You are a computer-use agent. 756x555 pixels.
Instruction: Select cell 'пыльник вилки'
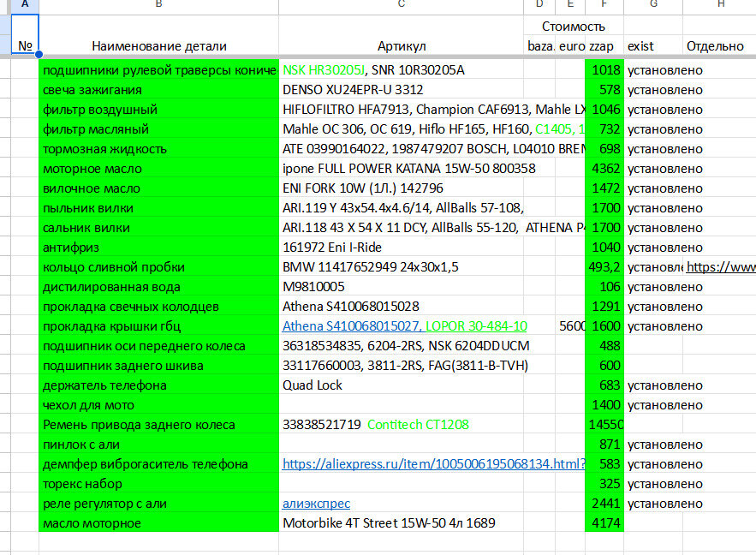point(158,208)
